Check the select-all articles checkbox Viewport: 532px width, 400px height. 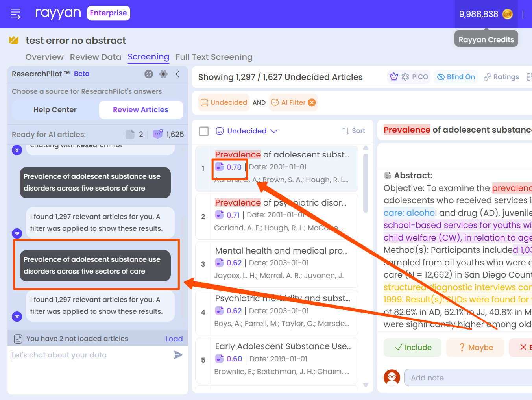tap(204, 131)
